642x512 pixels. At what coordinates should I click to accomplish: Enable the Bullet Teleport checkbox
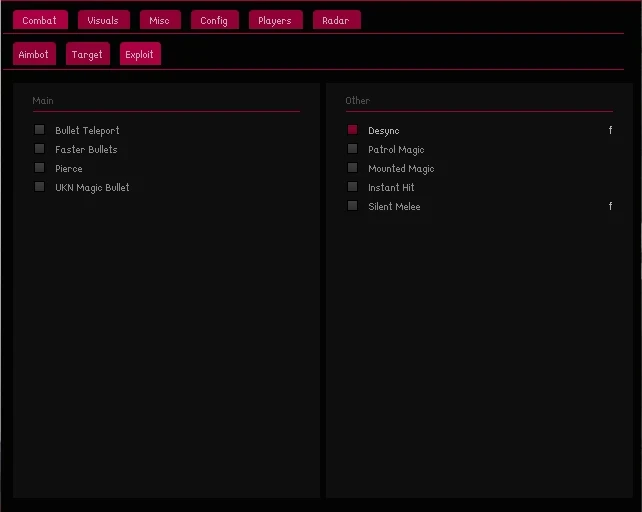39,130
